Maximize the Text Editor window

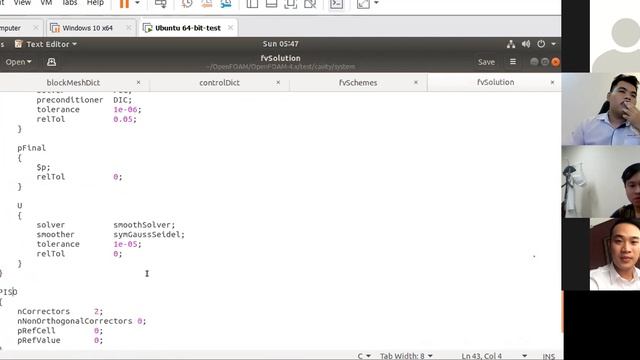(545, 62)
